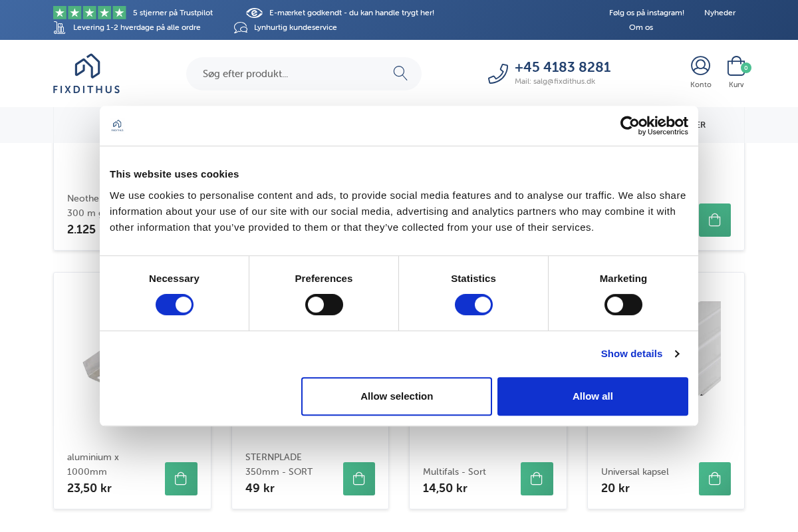This screenshot has width=798, height=532.
Task: Expand Show details in the cookie dialog
Action: [x=631, y=353]
